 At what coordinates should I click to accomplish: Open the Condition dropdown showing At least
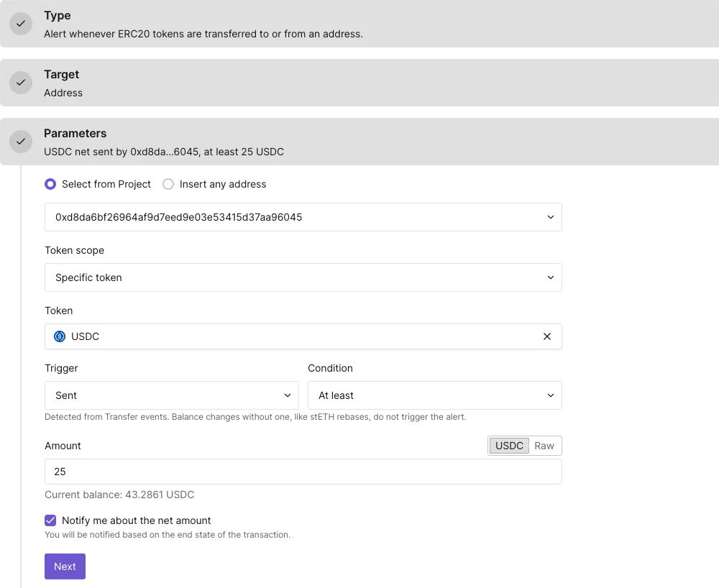pos(435,395)
